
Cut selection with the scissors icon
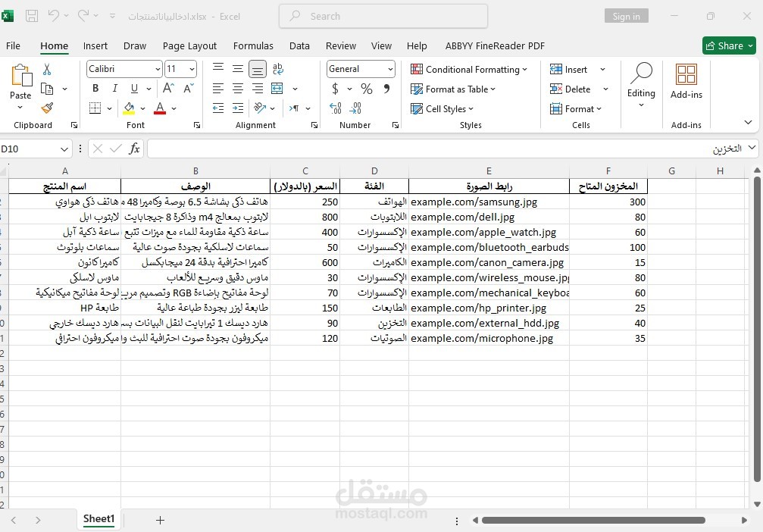(x=47, y=69)
